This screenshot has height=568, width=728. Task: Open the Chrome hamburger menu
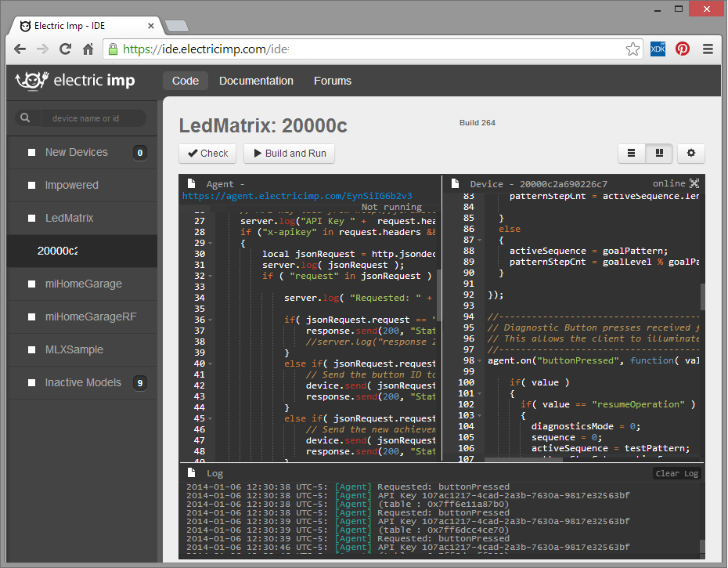(x=708, y=49)
